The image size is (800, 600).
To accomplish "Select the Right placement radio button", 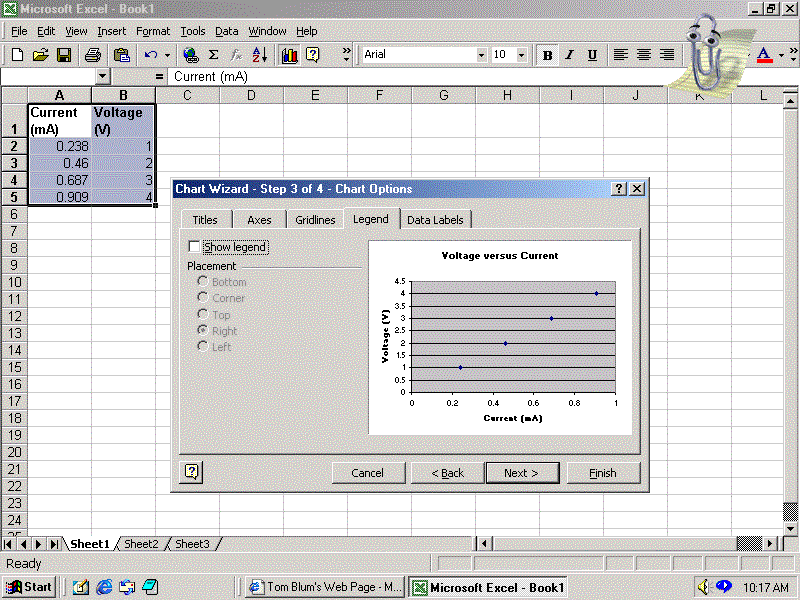I will tap(203, 330).
